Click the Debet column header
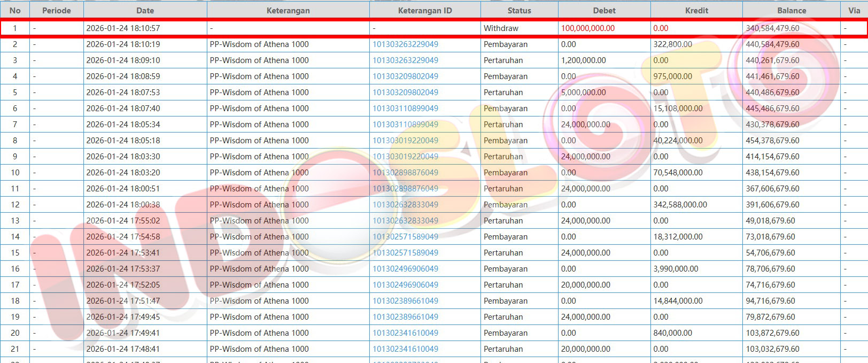Screen dimensions: 868x363 tap(604, 10)
